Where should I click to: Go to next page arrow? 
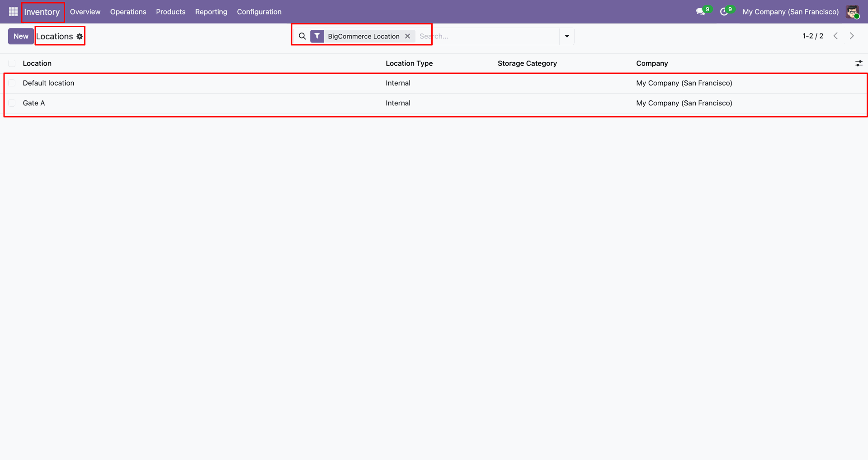pos(852,36)
